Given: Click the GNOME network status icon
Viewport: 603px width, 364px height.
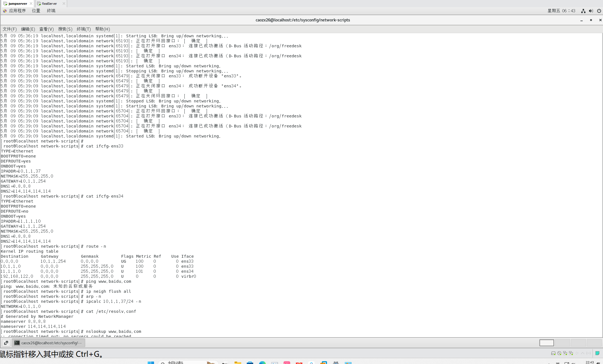Looking at the screenshot, I should (x=583, y=11).
